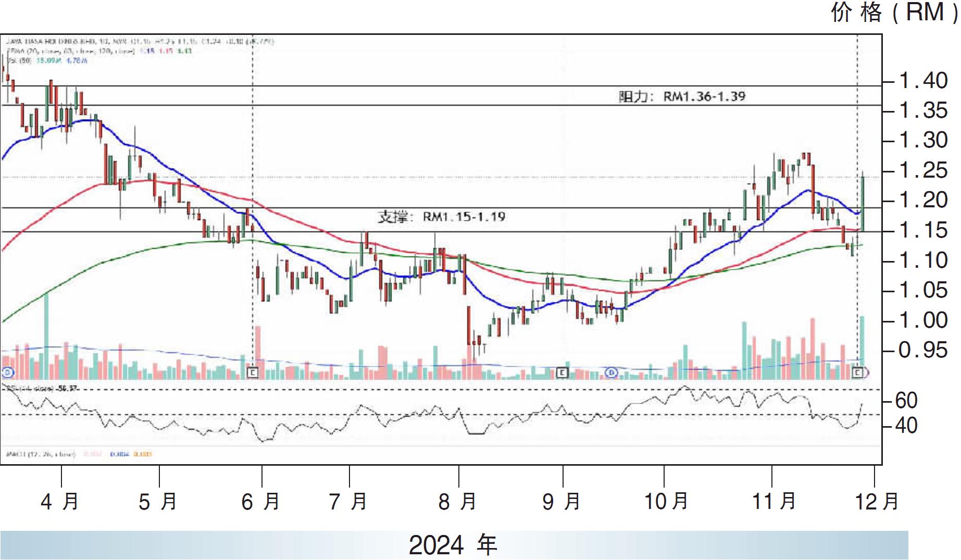The image size is (961, 560).
Task: Click the 8 月 date axis label
Action: point(457,502)
